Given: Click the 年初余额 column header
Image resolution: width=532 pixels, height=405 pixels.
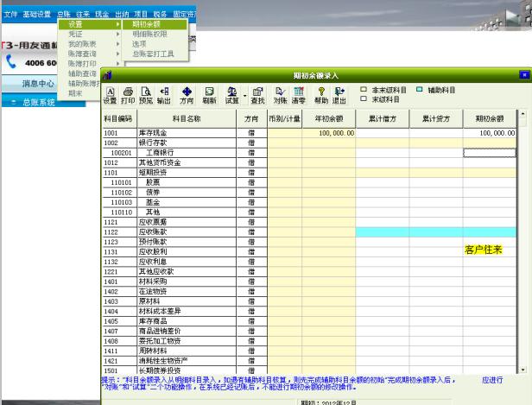Looking at the screenshot, I should click(329, 118).
